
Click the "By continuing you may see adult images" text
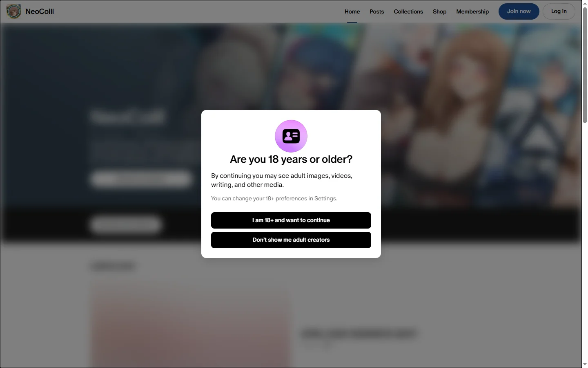coord(282,180)
